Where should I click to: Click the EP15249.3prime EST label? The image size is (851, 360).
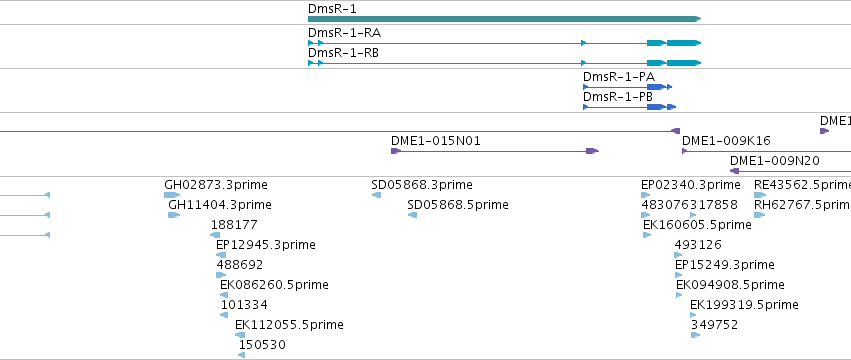[725, 265]
